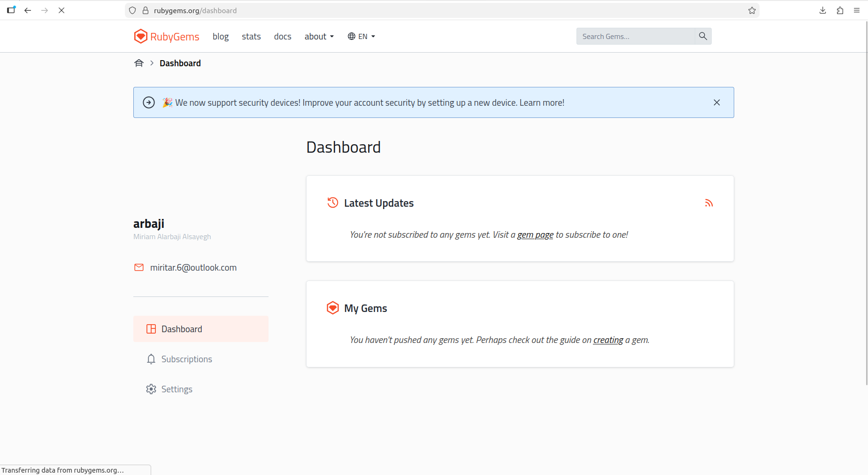
Task: Click the RubyGems logo icon
Action: [140, 36]
